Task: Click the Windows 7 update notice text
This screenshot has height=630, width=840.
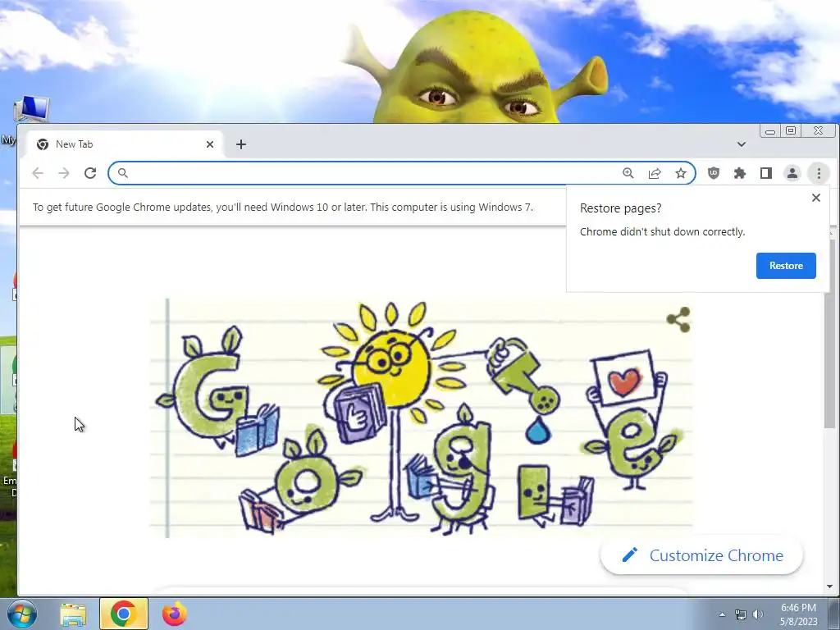Action: [x=283, y=208]
